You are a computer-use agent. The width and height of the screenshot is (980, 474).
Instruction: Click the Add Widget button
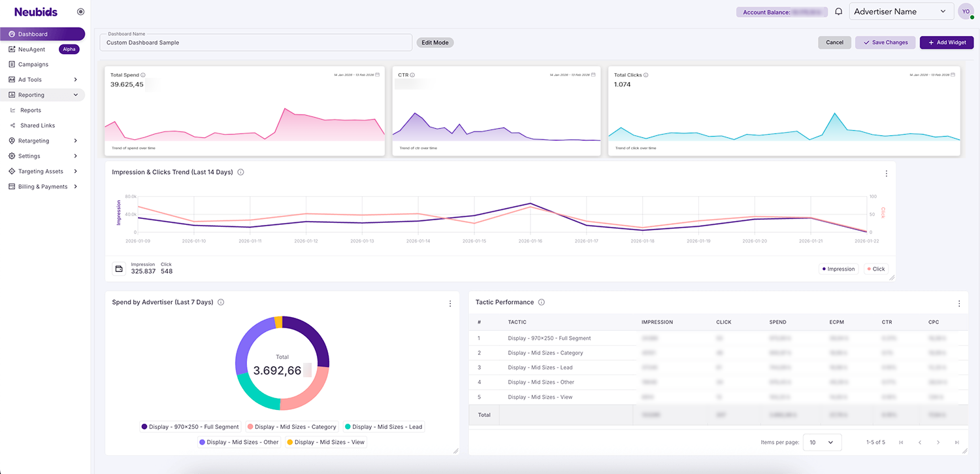point(946,42)
